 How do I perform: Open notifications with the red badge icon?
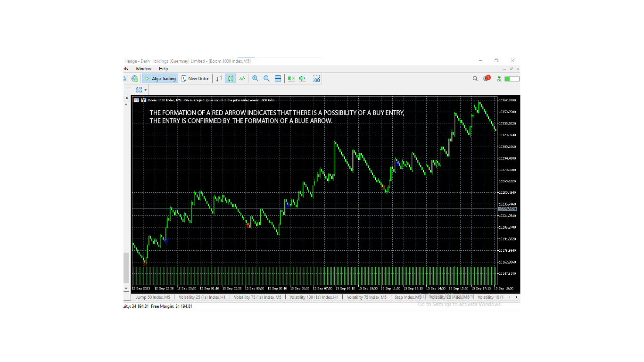tap(486, 78)
